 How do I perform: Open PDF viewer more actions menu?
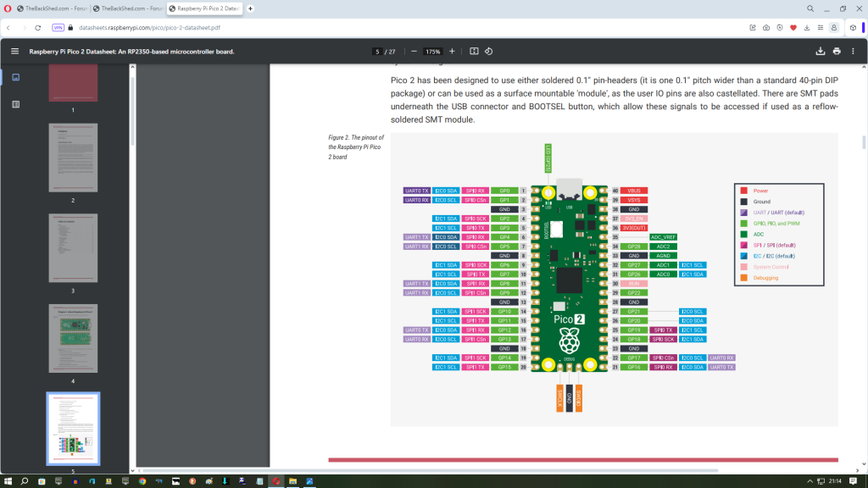(854, 51)
